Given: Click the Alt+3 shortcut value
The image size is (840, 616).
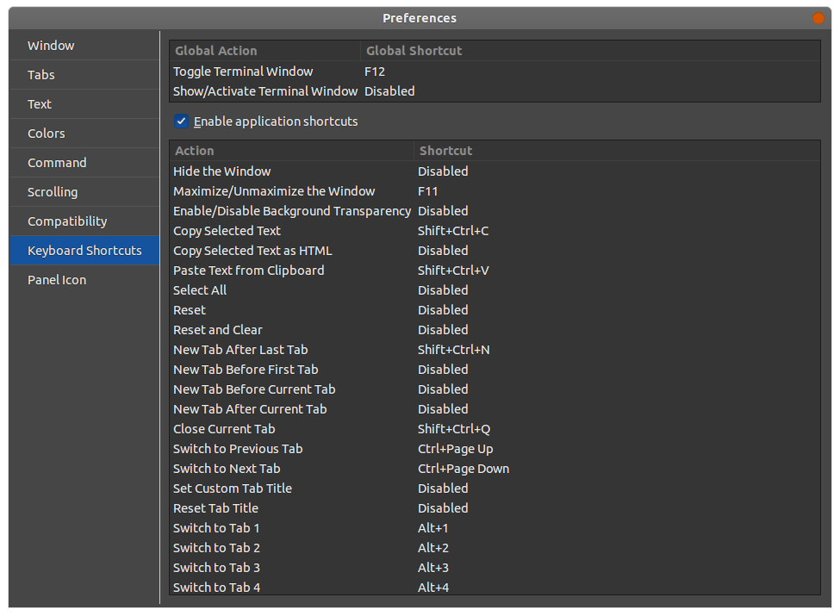Looking at the screenshot, I should pyautogui.click(x=433, y=568).
